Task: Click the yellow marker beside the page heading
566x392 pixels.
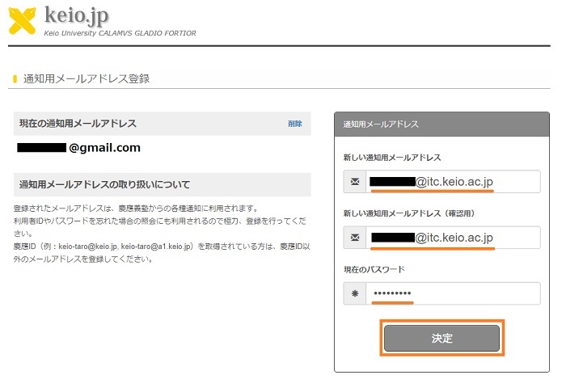Action: 15,79
